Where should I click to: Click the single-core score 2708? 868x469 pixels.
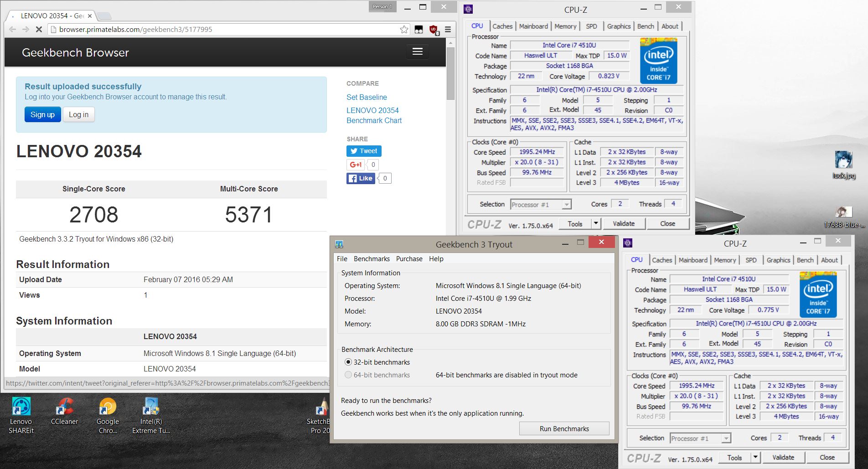point(94,215)
